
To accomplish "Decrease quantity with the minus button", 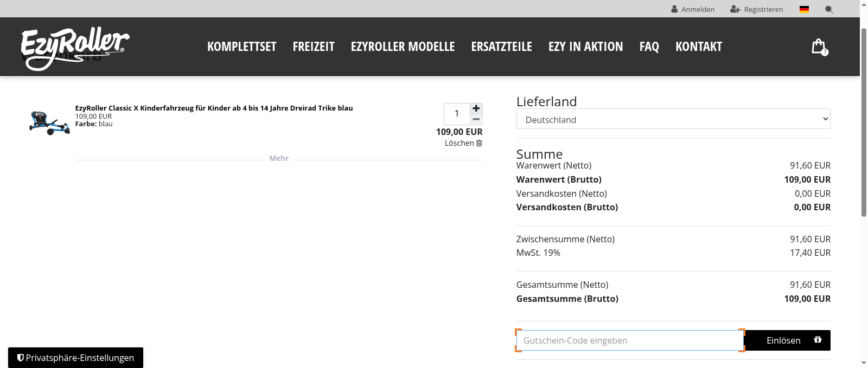I will [x=476, y=120].
